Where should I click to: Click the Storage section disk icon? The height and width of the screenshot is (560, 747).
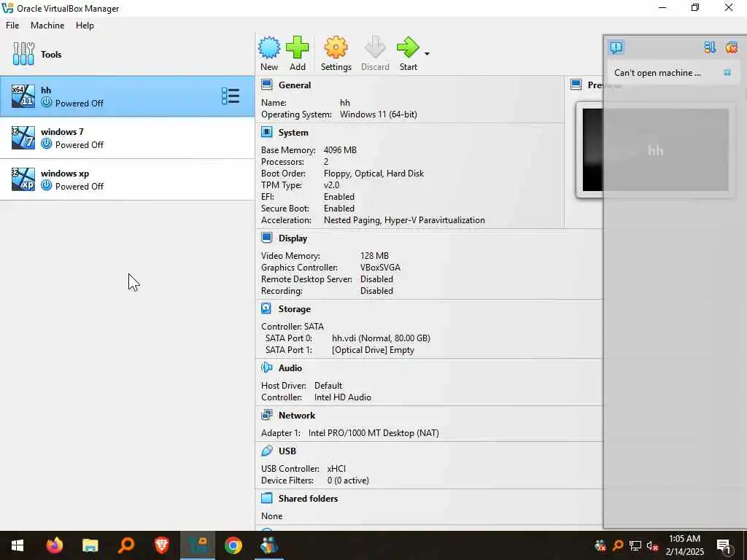point(267,308)
